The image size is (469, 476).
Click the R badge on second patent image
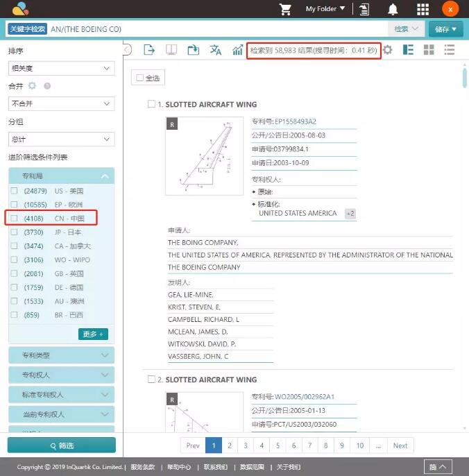172,400
